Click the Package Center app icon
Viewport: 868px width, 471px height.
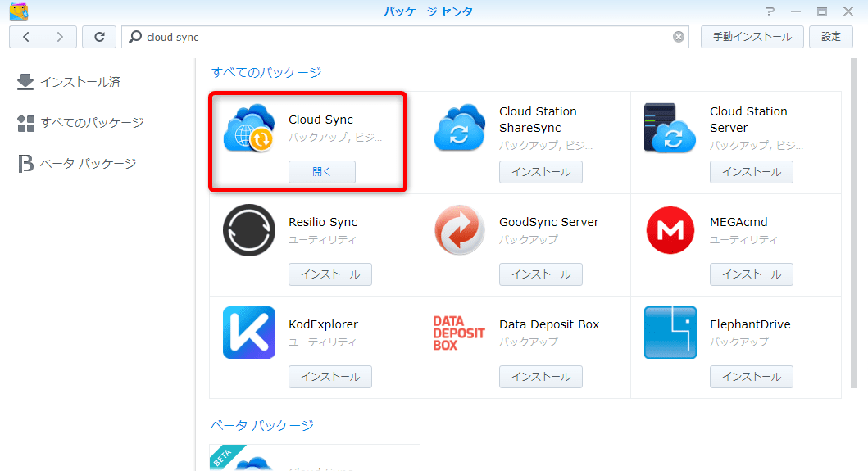tap(19, 11)
